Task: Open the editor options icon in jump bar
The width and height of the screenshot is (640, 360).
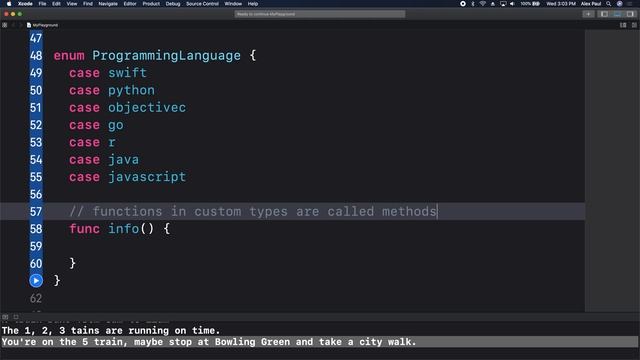Action: pyautogui.click(x=623, y=25)
